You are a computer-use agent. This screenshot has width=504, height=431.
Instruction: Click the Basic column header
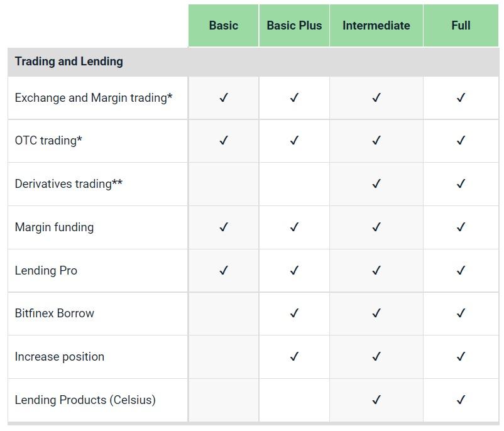223,25
